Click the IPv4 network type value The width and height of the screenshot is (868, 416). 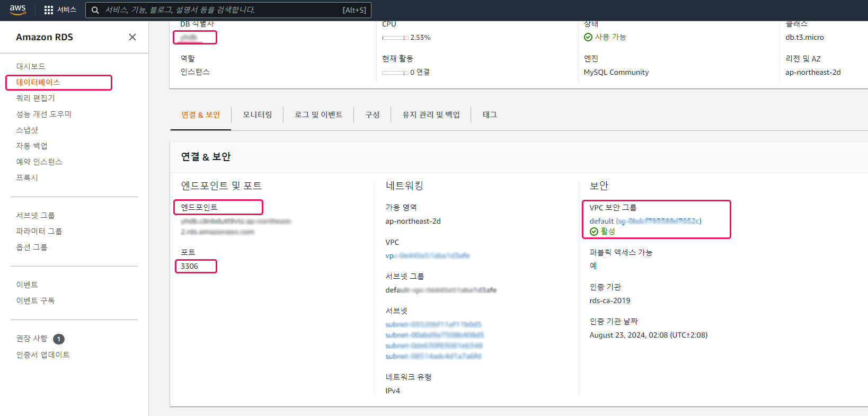pos(393,391)
